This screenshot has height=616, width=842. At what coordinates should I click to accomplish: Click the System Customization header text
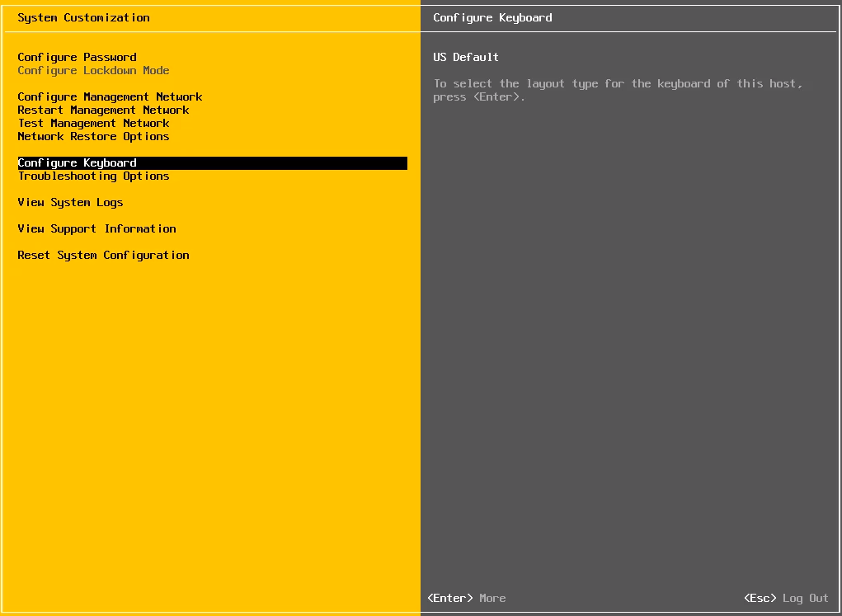point(84,17)
